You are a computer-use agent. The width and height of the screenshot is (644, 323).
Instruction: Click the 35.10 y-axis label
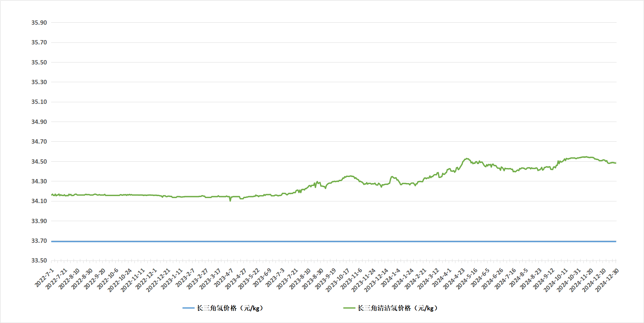[39, 102]
